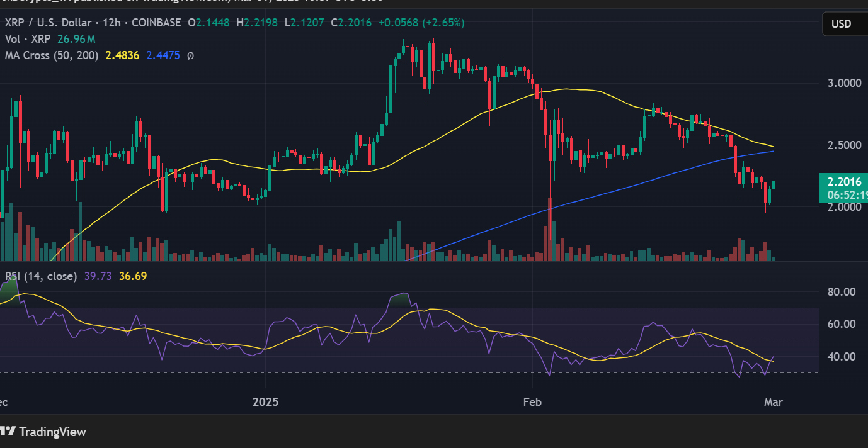Click the blue MA value 2.4475
The height and width of the screenshot is (448, 868).
coord(163,55)
